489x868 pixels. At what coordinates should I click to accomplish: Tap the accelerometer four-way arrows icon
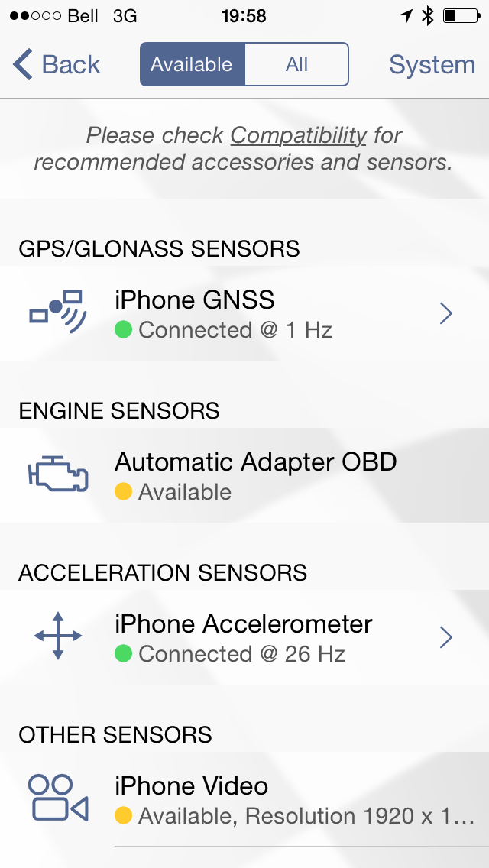tap(58, 636)
